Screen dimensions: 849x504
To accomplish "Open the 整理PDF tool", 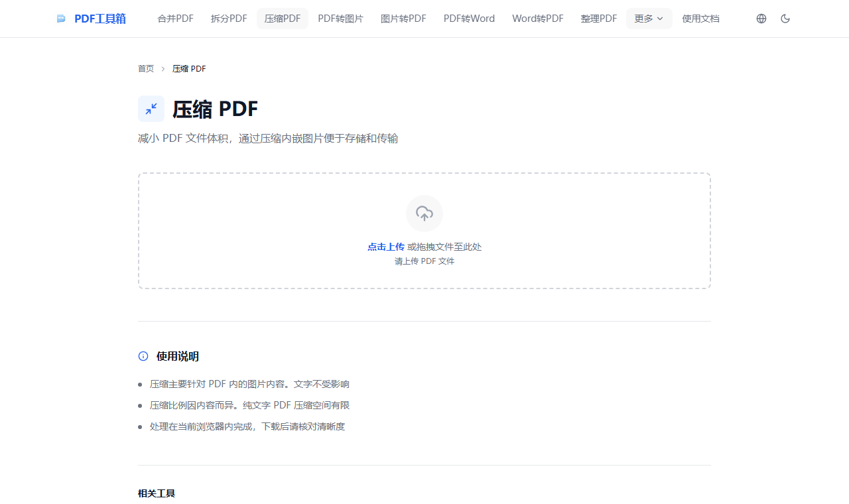I will pyautogui.click(x=599, y=19).
